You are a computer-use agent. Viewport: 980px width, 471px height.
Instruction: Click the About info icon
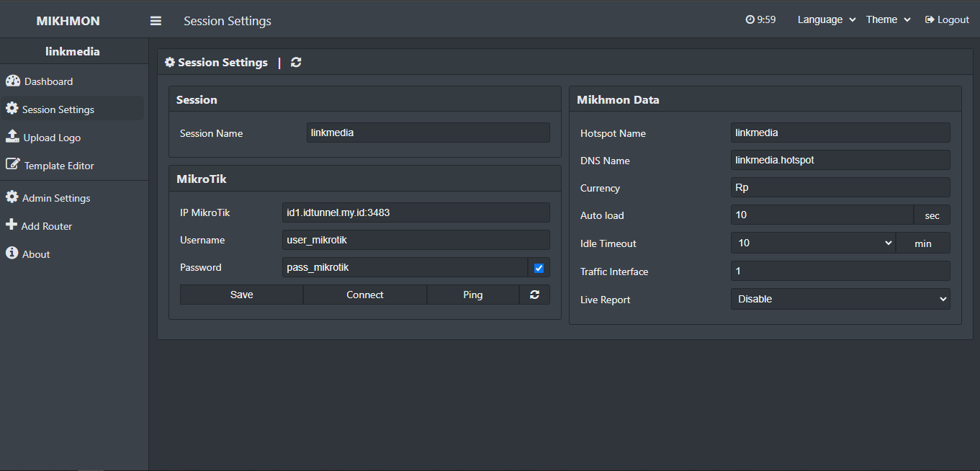[12, 254]
